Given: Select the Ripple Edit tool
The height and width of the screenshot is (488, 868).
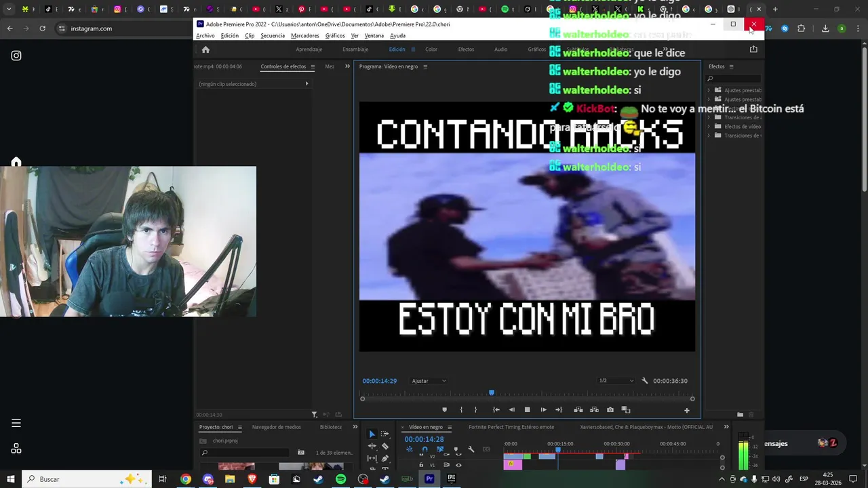Looking at the screenshot, I should [372, 446].
